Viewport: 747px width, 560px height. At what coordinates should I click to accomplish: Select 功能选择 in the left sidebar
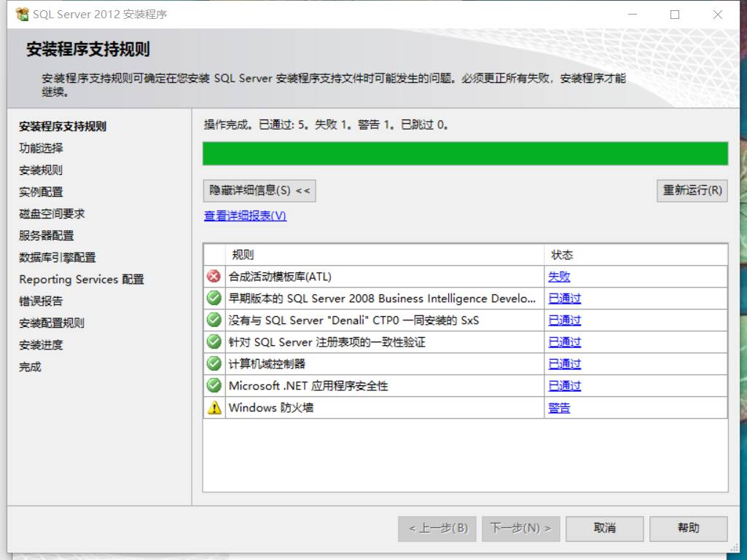(40, 148)
